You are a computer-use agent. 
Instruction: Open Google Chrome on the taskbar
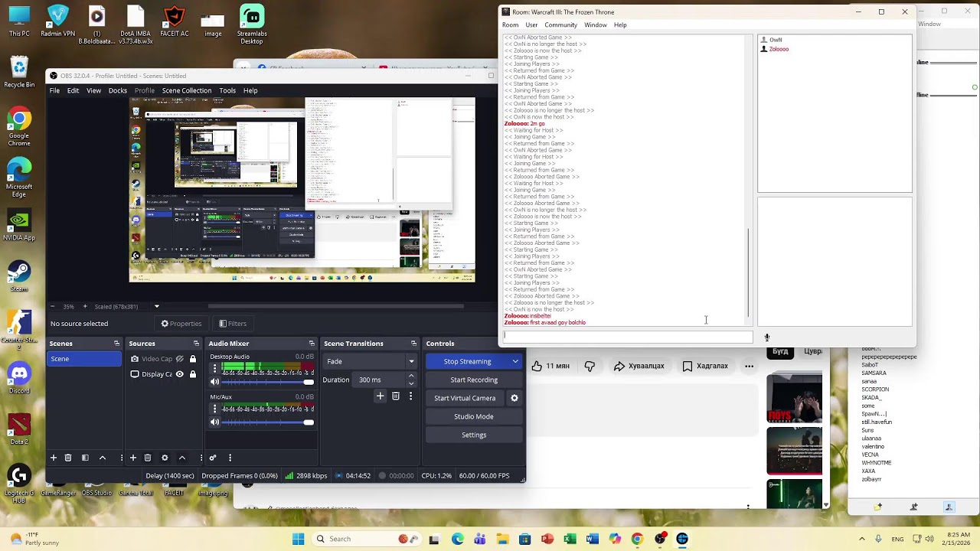637,539
